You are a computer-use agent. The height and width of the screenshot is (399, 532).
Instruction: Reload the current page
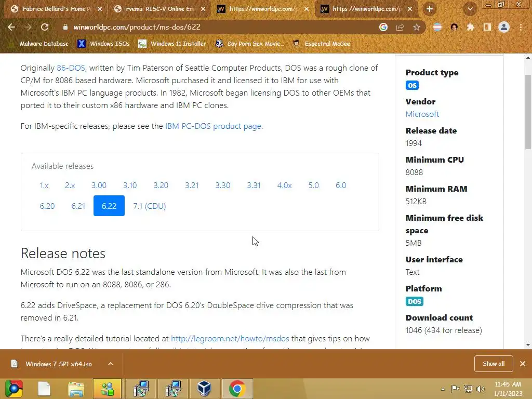45,27
